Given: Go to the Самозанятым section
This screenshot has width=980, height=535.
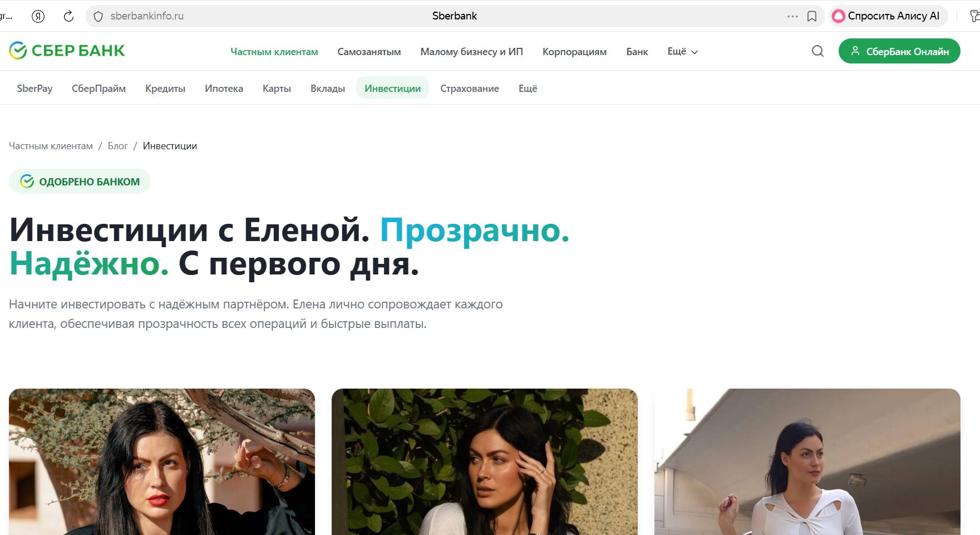Looking at the screenshot, I should (x=369, y=52).
